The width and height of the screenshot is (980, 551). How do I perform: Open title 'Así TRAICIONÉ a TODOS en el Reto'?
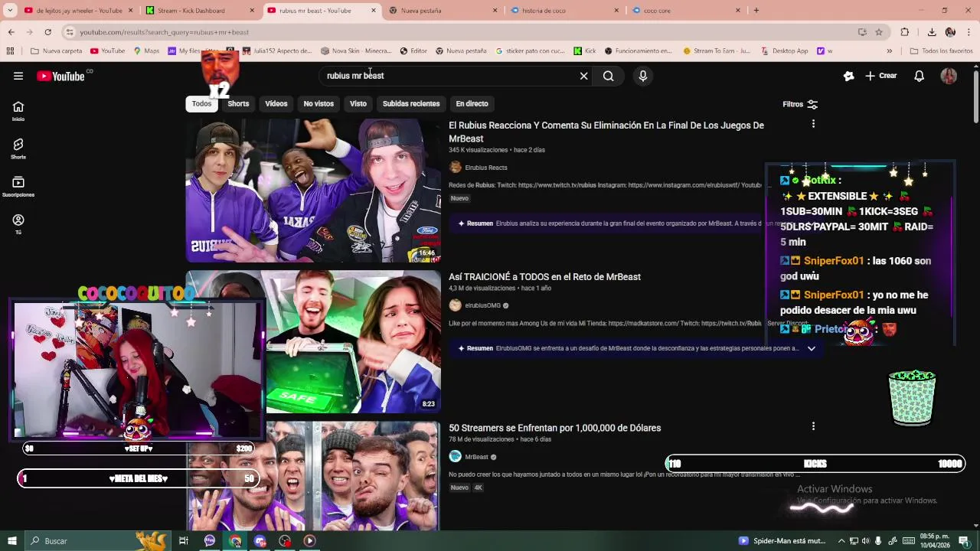tap(544, 277)
